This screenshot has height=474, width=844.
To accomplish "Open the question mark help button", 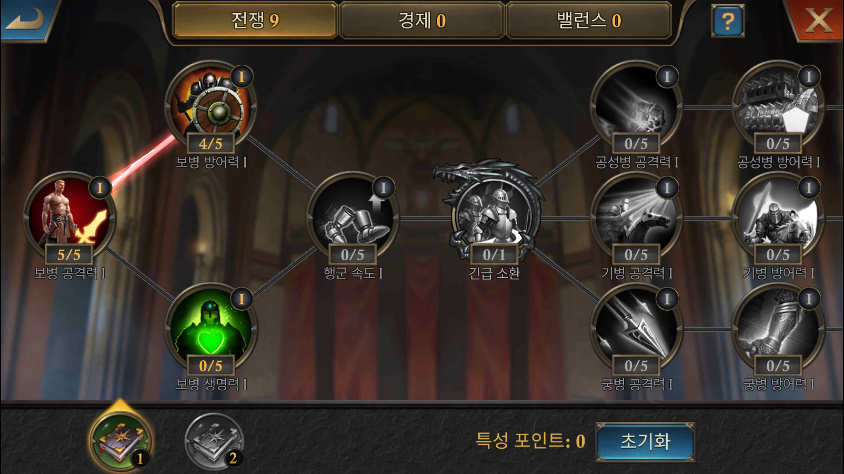I will [x=728, y=21].
